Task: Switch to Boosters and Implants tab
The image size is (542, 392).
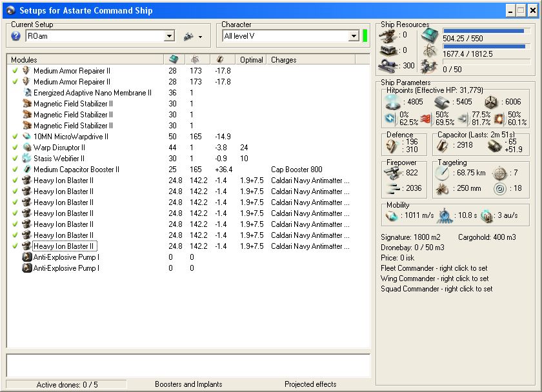Action: click(188, 384)
